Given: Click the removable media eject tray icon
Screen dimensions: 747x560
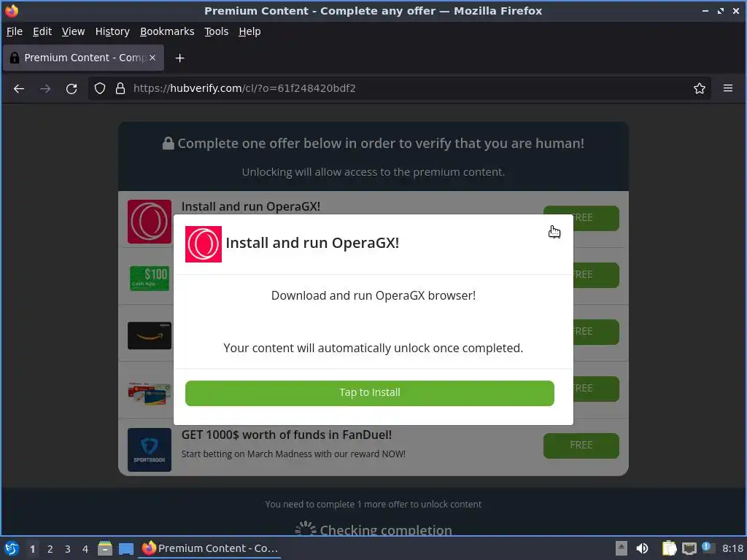Looking at the screenshot, I should 621,548.
